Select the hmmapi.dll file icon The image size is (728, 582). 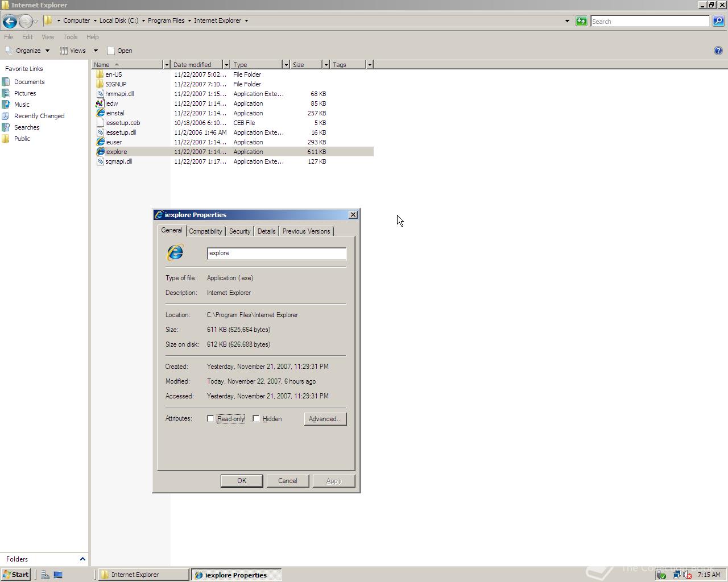[x=100, y=94]
